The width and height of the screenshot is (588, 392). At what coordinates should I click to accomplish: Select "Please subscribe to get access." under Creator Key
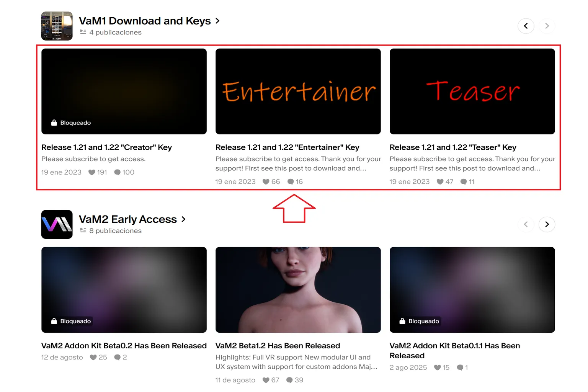(x=93, y=159)
